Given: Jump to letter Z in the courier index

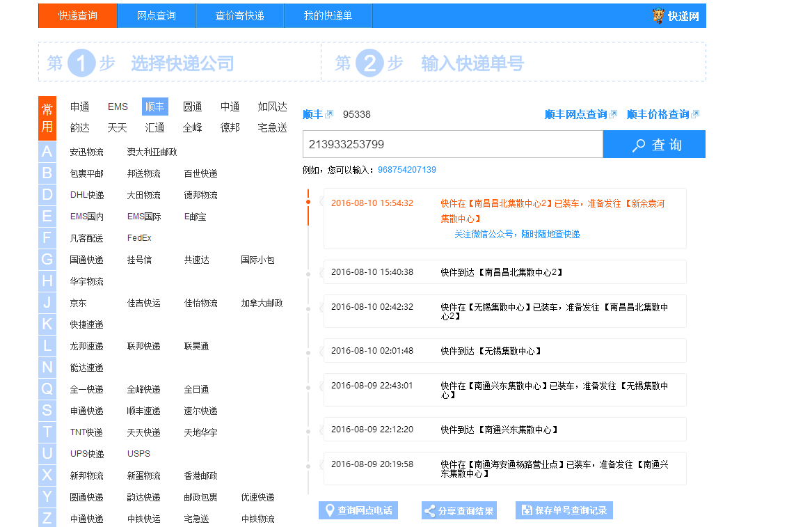Looking at the screenshot, I should pos(47,518).
